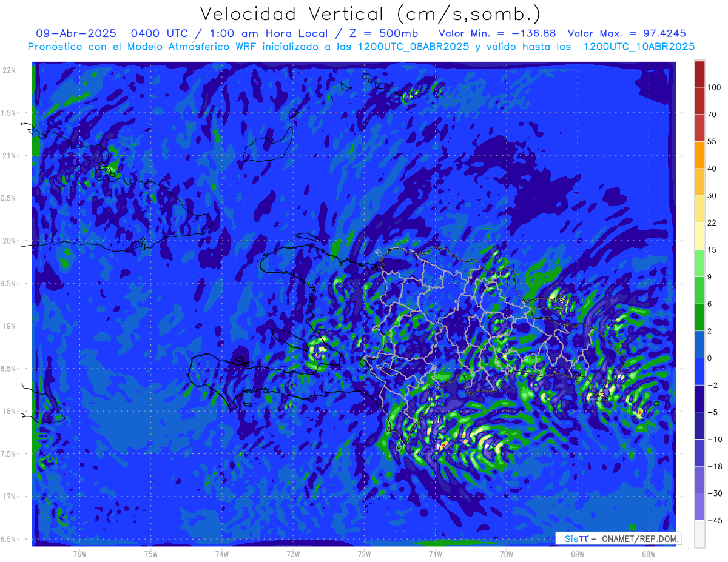Click the orange swatch between 40 and 55
This screenshot has height=562, width=728.
pos(699,155)
